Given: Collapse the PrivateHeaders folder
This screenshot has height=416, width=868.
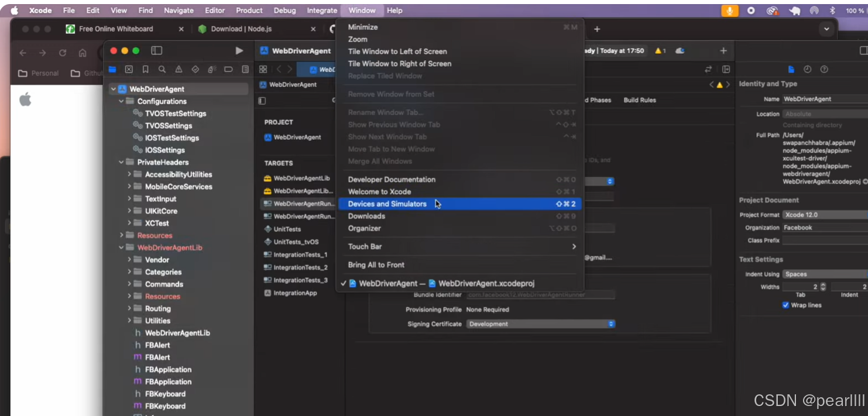Looking at the screenshot, I should click(121, 162).
